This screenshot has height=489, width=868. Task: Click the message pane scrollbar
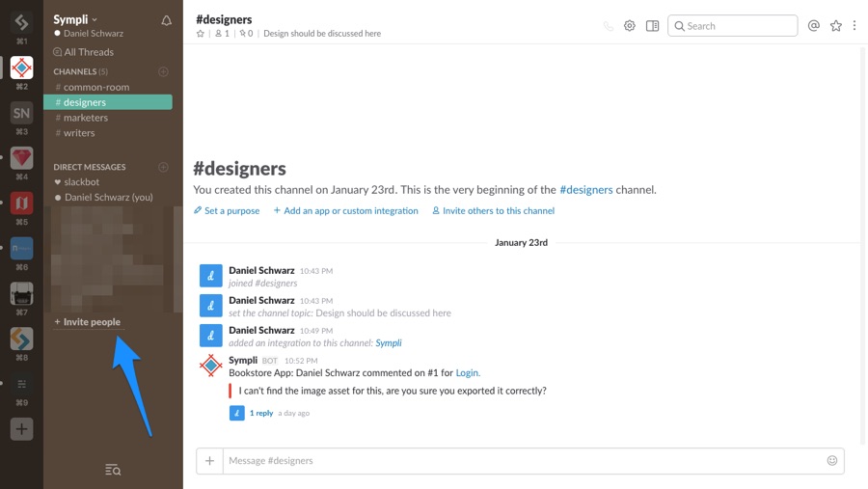point(862,247)
